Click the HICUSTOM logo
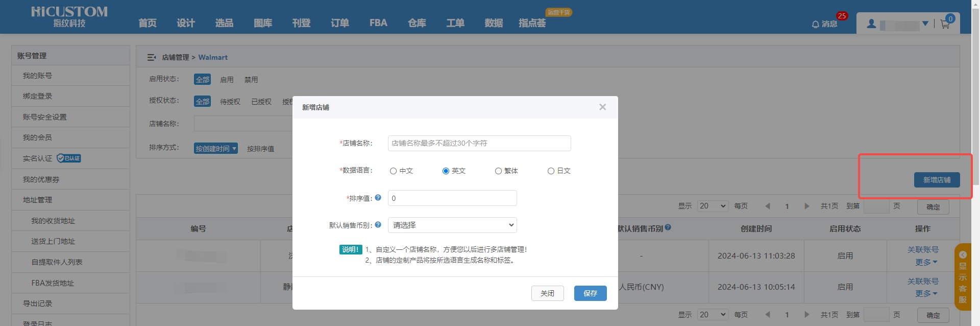The height and width of the screenshot is (326, 980). coord(69,17)
